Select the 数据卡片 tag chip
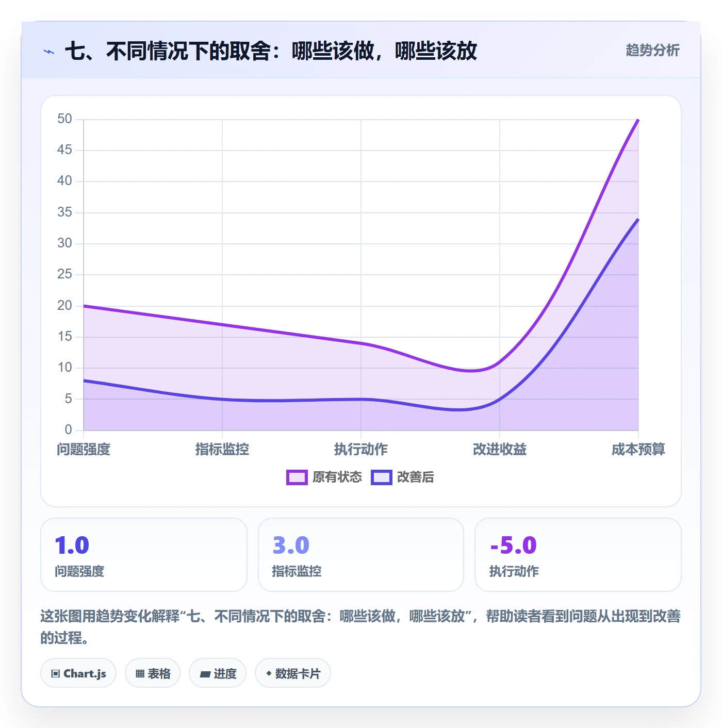This screenshot has width=722, height=728. (x=293, y=673)
